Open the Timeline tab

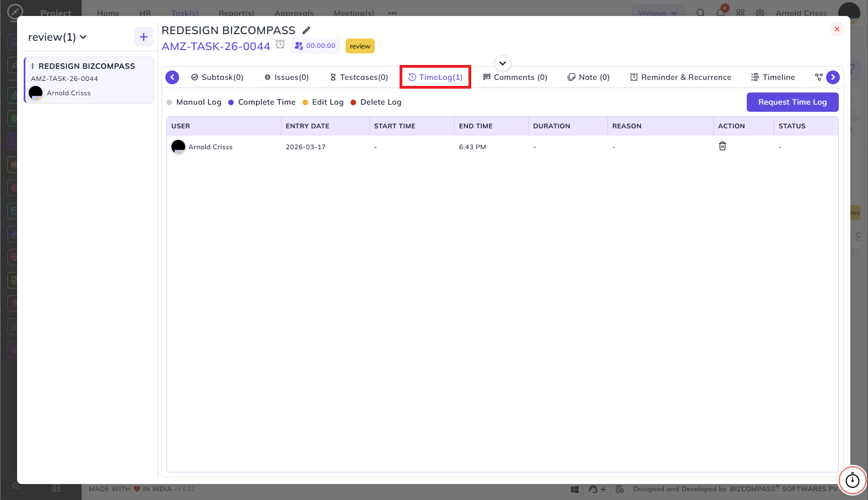773,77
